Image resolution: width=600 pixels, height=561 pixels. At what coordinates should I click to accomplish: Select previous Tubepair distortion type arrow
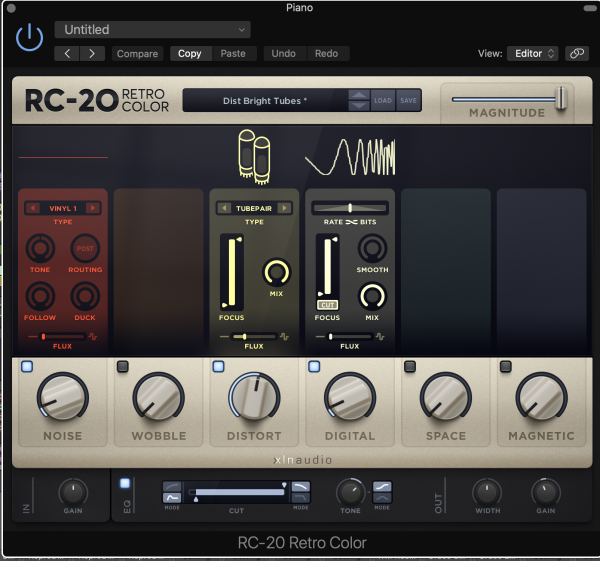point(224,208)
